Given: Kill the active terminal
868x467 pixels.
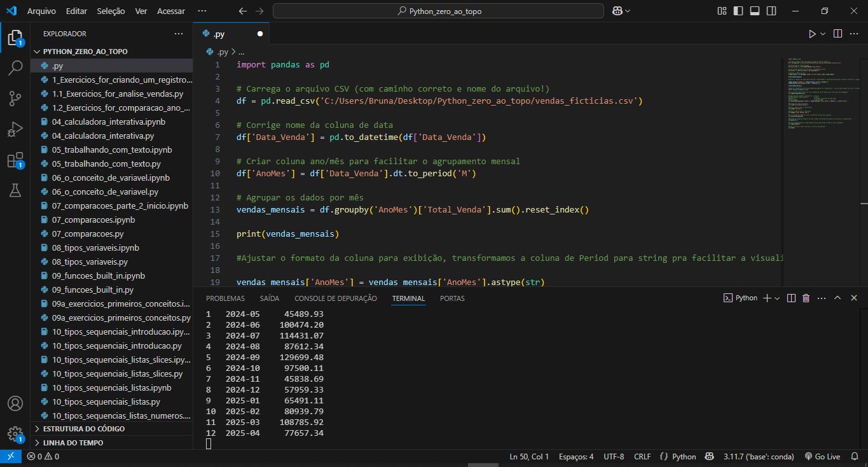Looking at the screenshot, I should (x=806, y=297).
